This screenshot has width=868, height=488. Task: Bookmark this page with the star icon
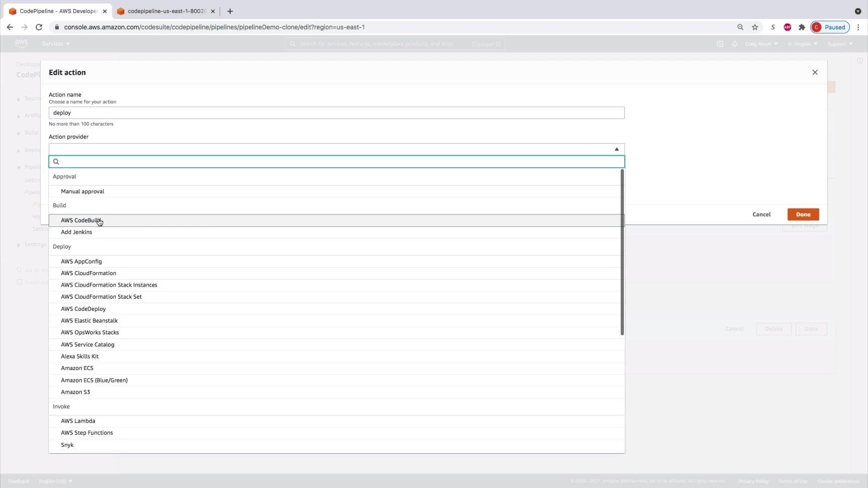[755, 27]
